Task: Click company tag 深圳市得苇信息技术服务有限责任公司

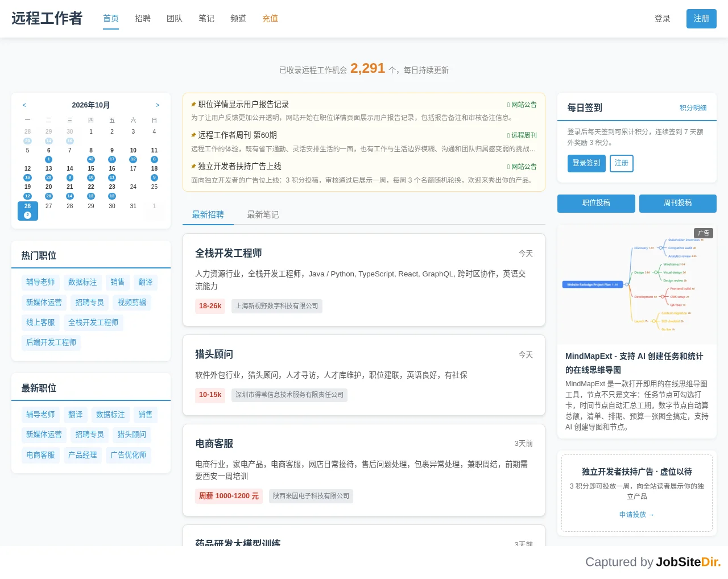Action: click(289, 395)
